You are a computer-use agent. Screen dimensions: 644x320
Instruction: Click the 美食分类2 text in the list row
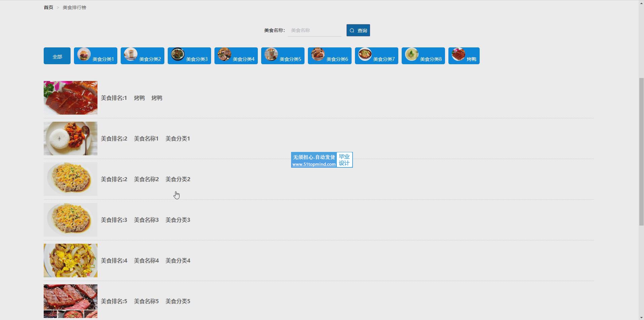(178, 179)
